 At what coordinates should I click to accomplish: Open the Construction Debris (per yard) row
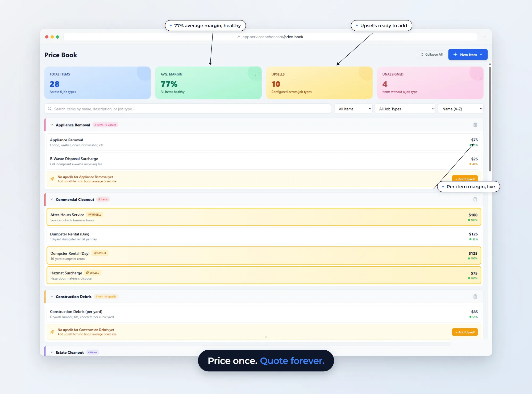click(x=264, y=314)
